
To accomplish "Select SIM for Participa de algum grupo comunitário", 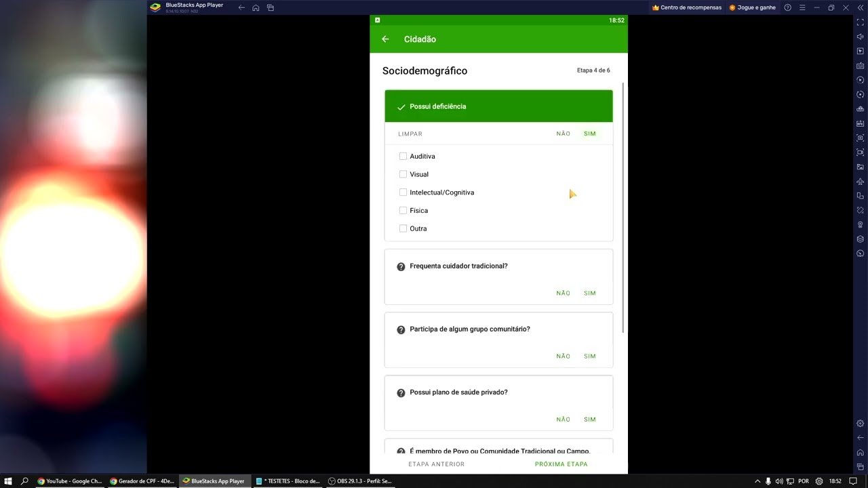I will pos(590,356).
